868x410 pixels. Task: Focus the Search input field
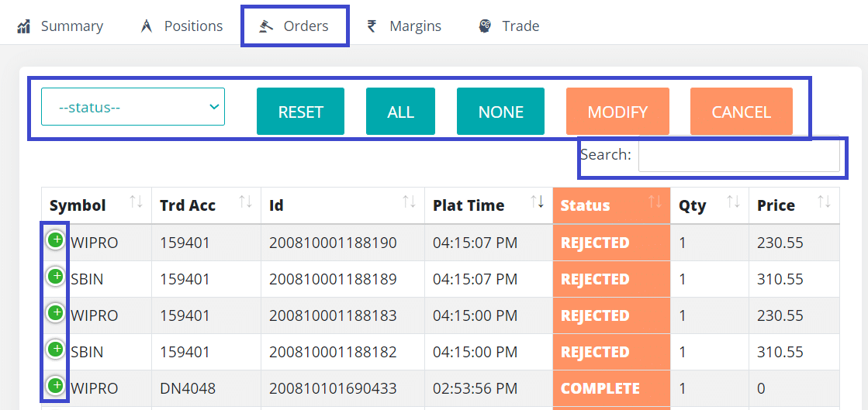pos(739,156)
